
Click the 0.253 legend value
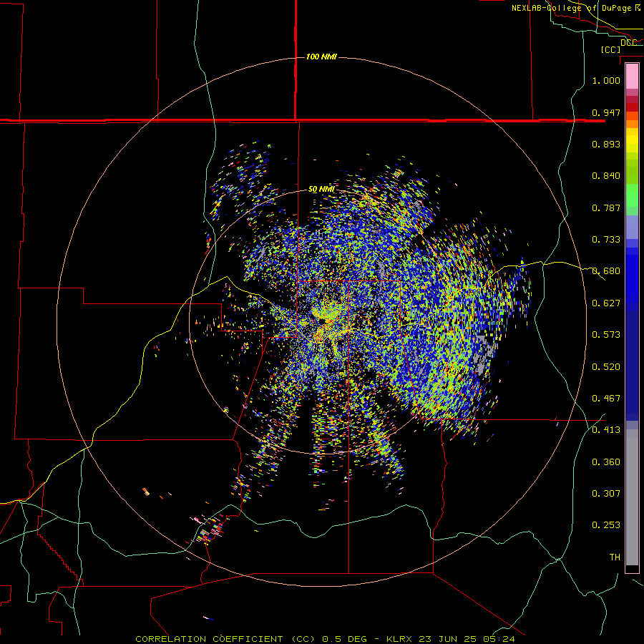[606, 525]
